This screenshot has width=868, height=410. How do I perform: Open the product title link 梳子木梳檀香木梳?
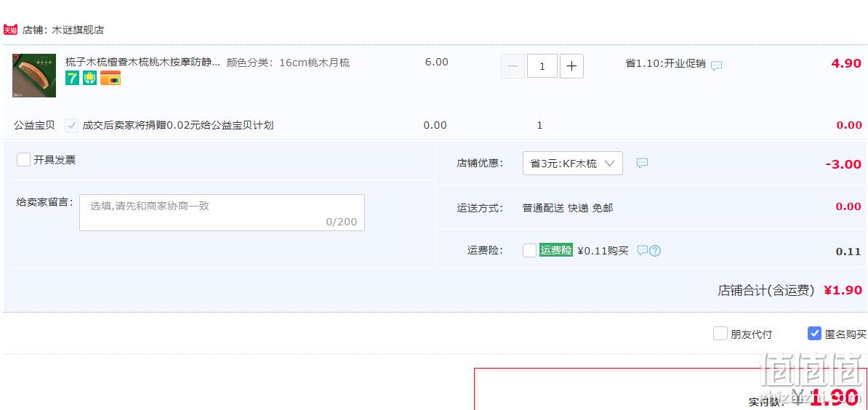[142, 62]
